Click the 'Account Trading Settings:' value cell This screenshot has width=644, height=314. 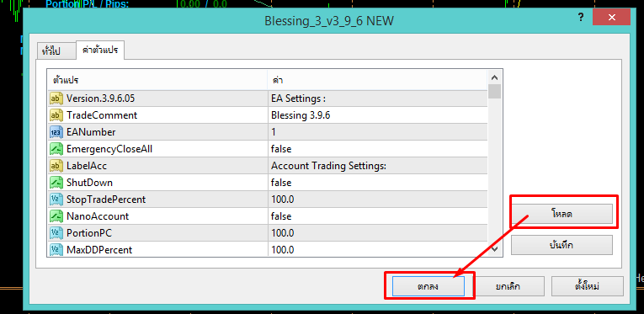[377, 166]
